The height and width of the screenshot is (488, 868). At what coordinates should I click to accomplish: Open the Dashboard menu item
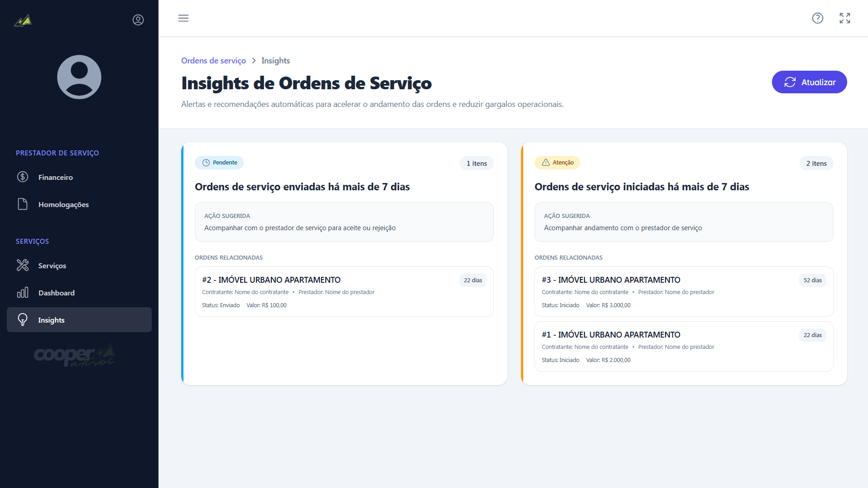(x=79, y=293)
